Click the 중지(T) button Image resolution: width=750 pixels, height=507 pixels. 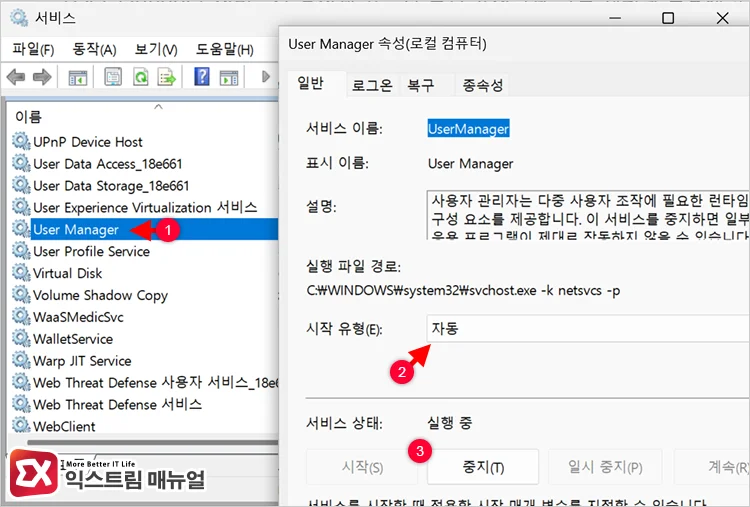tap(483, 467)
